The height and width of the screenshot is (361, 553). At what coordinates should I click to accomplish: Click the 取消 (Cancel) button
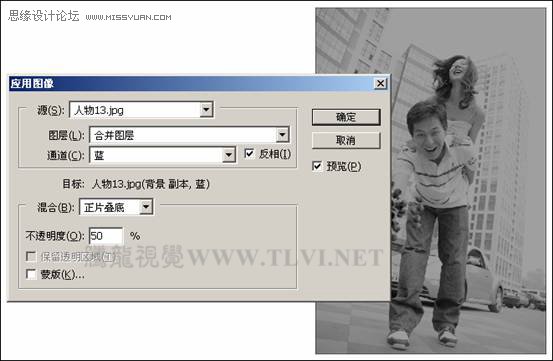(346, 141)
